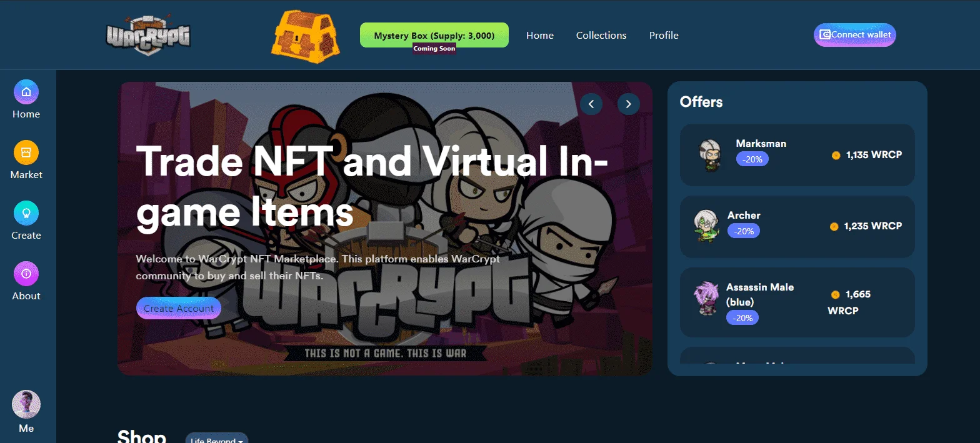Go to previous banner slide arrow
The width and height of the screenshot is (980, 443).
click(x=591, y=104)
